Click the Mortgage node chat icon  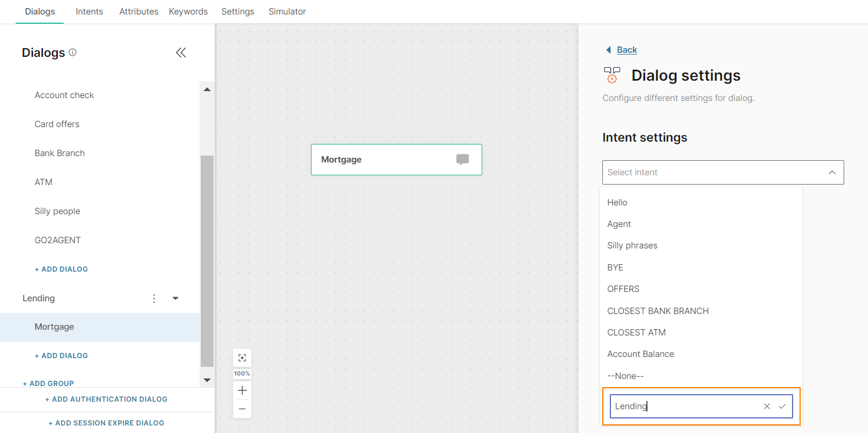coord(462,160)
